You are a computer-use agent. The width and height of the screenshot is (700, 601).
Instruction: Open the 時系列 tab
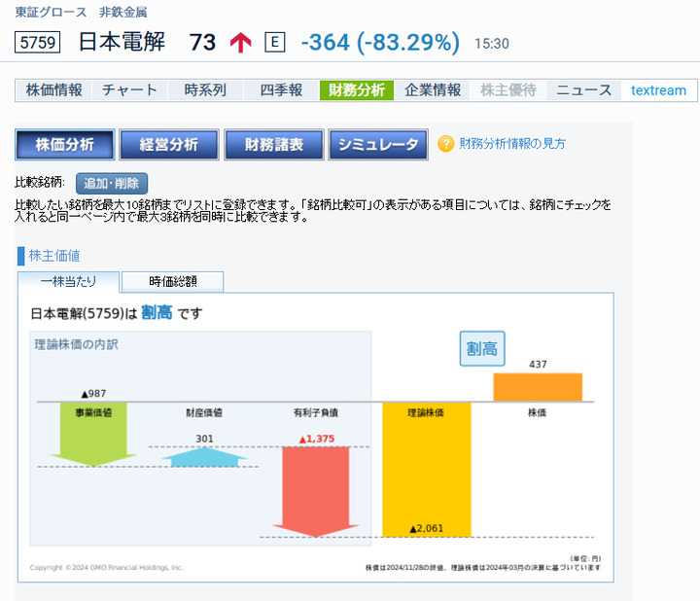(205, 90)
